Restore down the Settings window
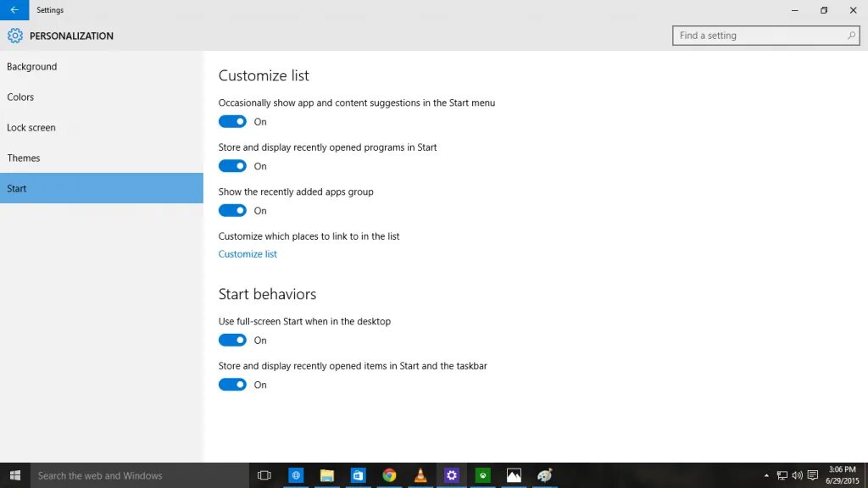The height and width of the screenshot is (488, 868). 824,10
